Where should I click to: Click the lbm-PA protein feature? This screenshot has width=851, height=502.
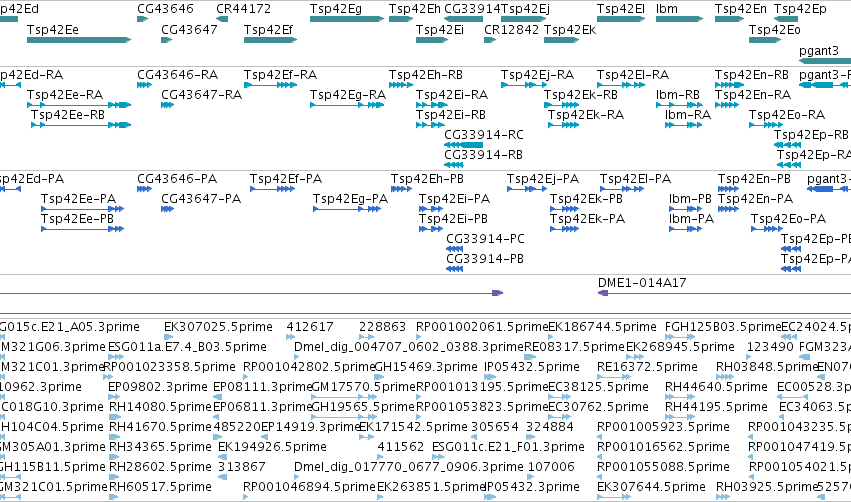(x=686, y=229)
